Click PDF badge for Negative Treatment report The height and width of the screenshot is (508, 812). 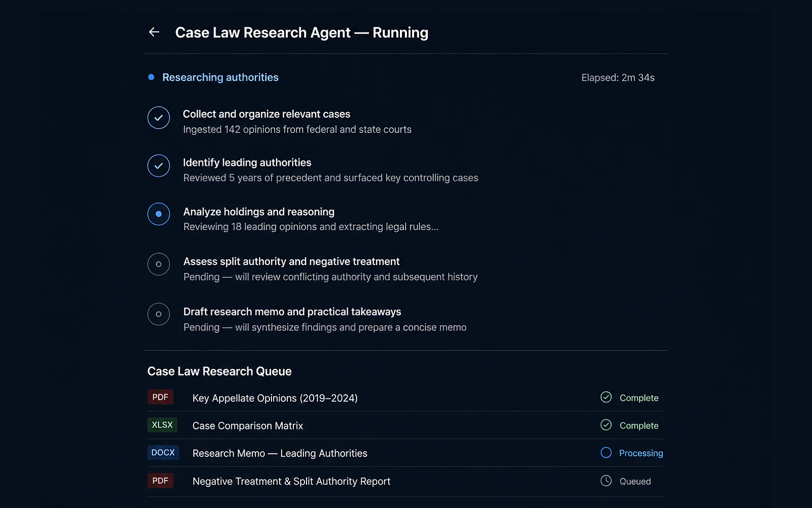[x=160, y=481]
